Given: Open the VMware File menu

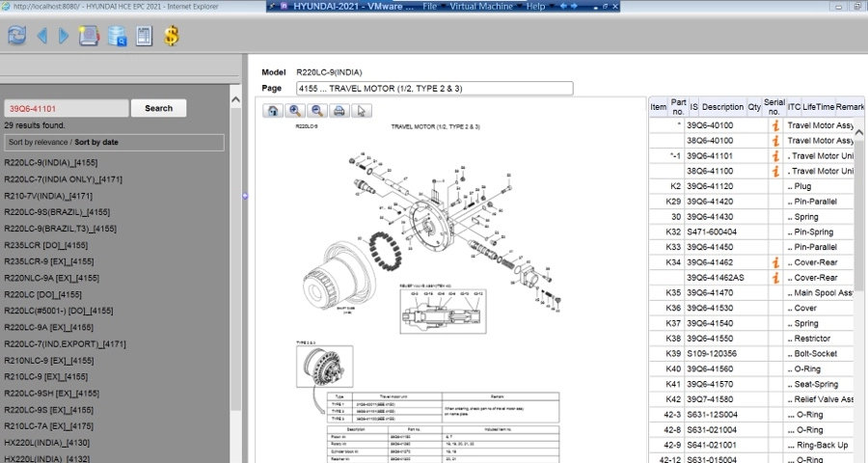Looking at the screenshot, I should point(429,7).
